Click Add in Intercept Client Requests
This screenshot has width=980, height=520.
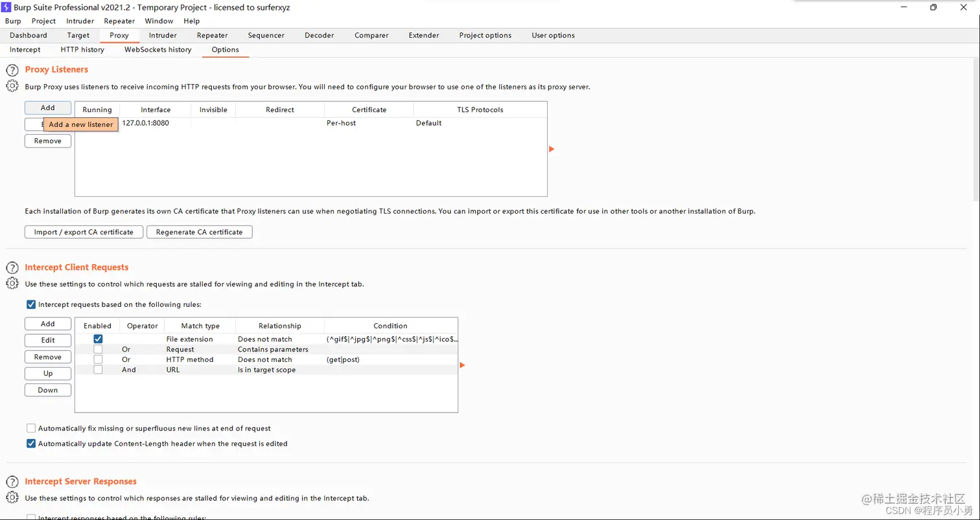pyautogui.click(x=48, y=324)
